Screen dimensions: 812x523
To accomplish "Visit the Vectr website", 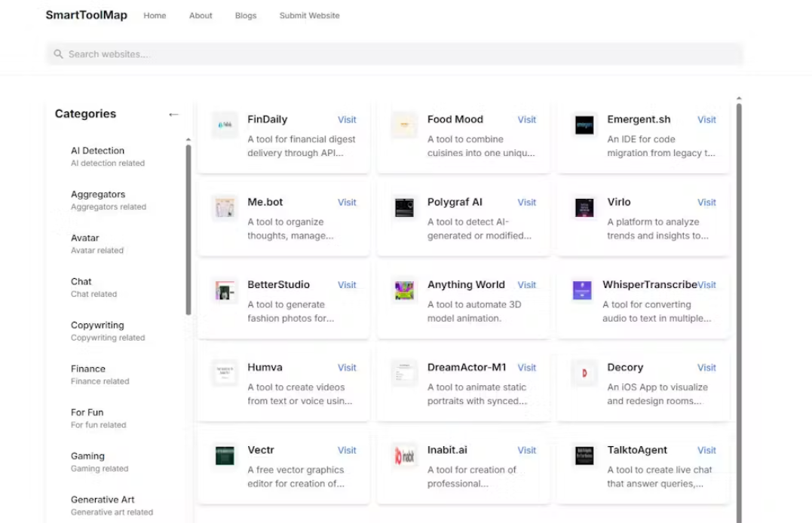I will pyautogui.click(x=347, y=451).
